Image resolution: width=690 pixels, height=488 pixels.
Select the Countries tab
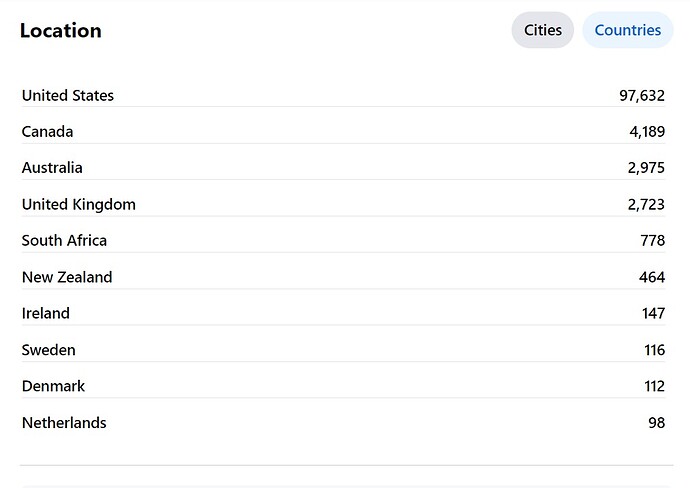628,30
